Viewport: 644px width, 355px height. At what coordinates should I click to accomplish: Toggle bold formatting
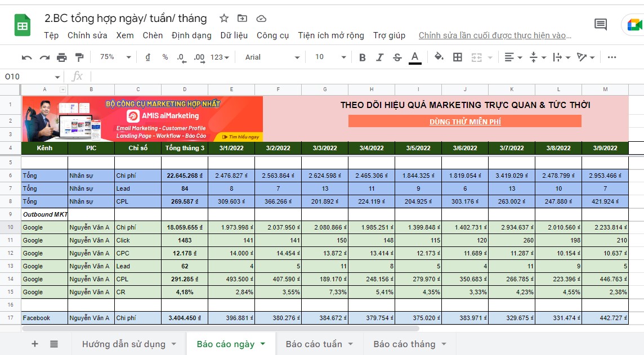pos(363,57)
